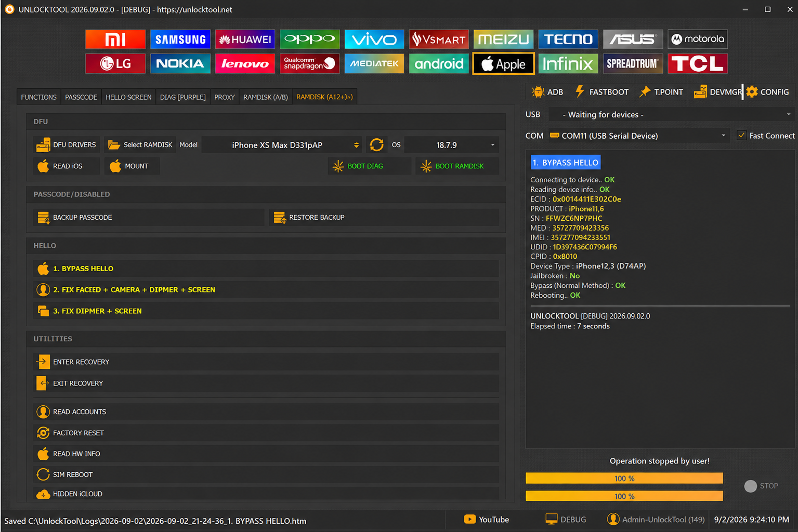Toggle the Fast Connect checkbox

coord(742,136)
